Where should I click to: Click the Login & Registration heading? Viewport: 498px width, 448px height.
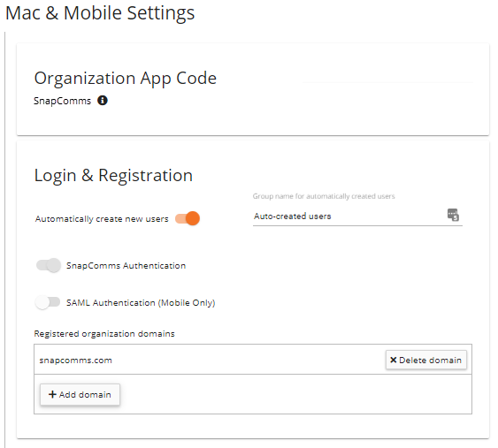[x=113, y=175]
